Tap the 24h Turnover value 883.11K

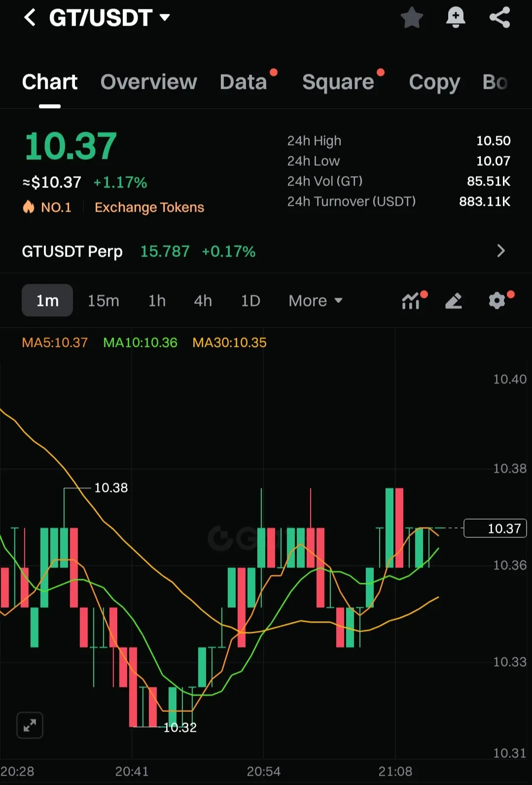(485, 201)
